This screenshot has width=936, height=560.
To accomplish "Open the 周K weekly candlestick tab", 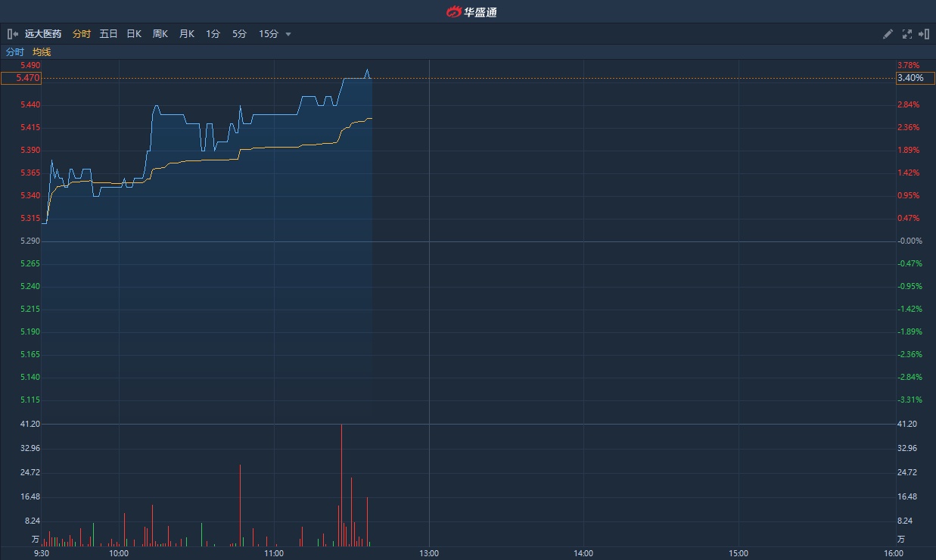I will 160,34.
